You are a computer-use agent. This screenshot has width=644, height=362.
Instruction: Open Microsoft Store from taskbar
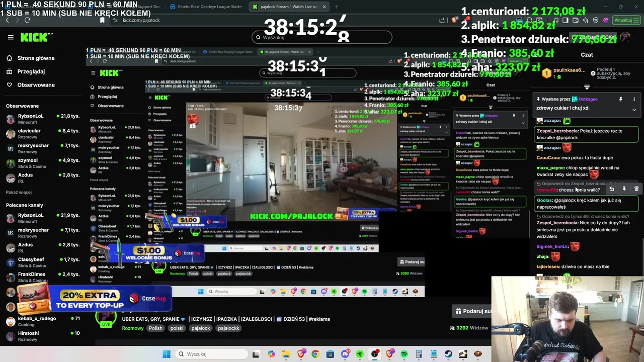point(330,354)
